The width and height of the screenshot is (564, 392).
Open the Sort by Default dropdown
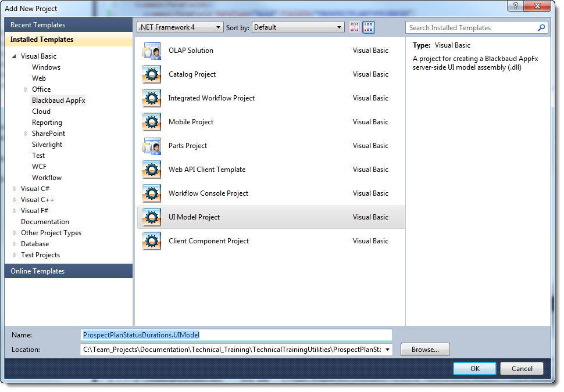[x=298, y=27]
